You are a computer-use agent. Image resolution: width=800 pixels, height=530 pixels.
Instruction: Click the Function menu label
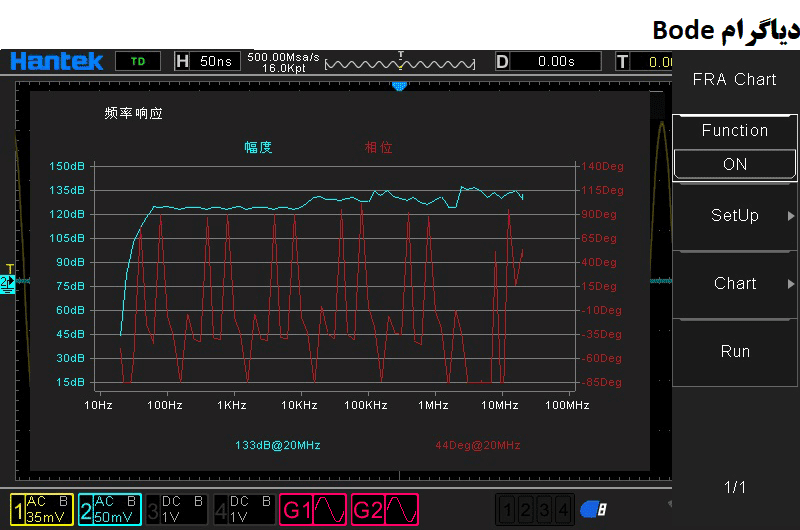tap(735, 131)
